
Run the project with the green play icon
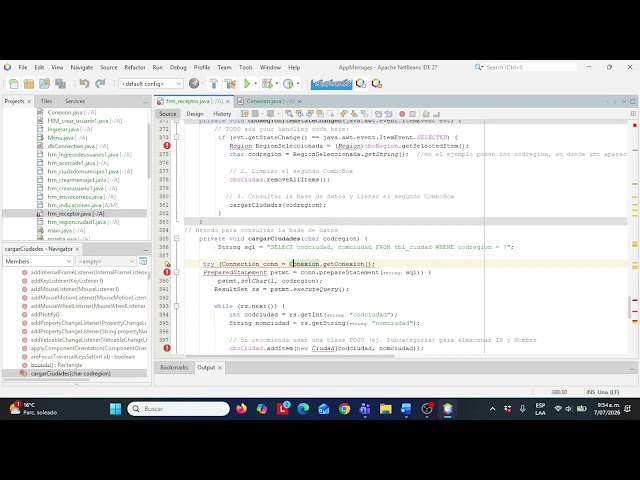click(247, 84)
